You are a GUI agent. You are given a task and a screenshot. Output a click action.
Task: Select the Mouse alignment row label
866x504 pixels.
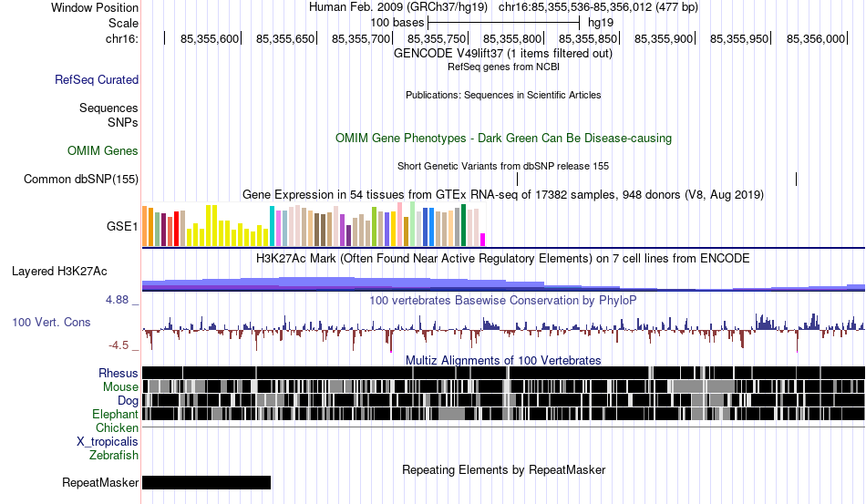point(120,387)
